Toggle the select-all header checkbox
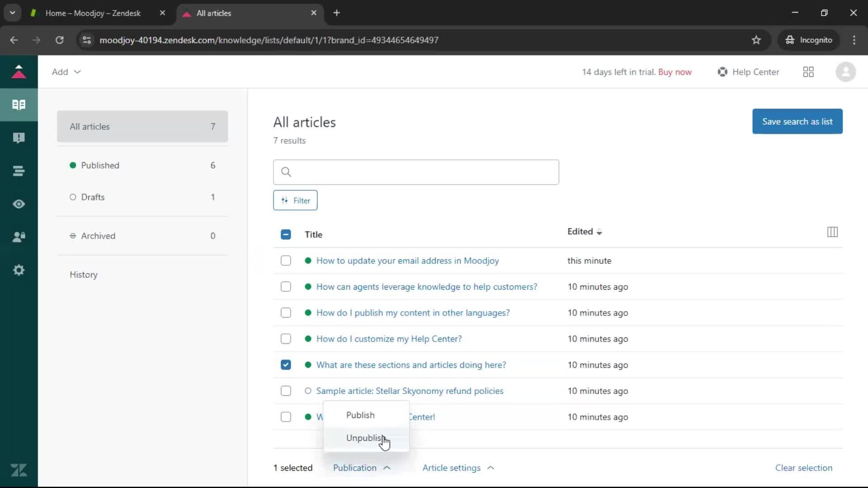 tap(286, 235)
